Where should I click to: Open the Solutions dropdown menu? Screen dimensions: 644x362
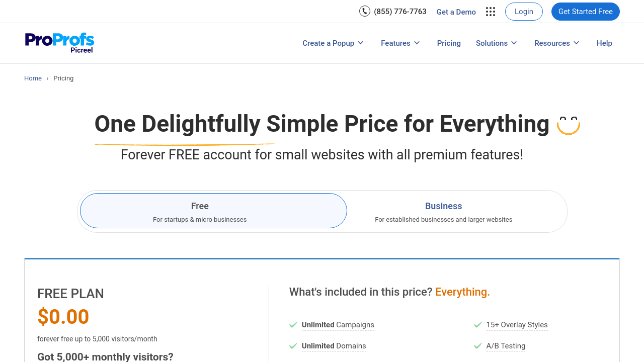pyautogui.click(x=497, y=43)
